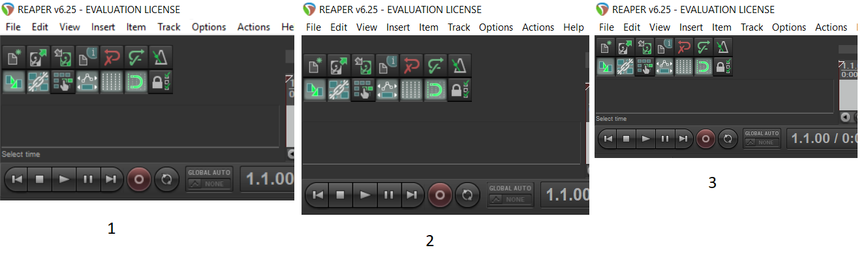This screenshot has width=868, height=254.
Task: Open Help menu in middle REAPER window
Action: [x=574, y=27]
